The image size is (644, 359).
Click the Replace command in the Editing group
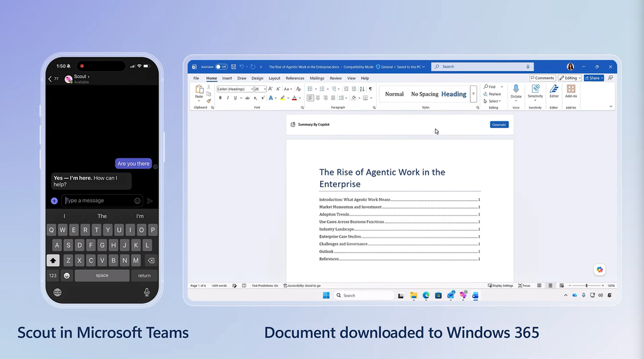(x=492, y=94)
